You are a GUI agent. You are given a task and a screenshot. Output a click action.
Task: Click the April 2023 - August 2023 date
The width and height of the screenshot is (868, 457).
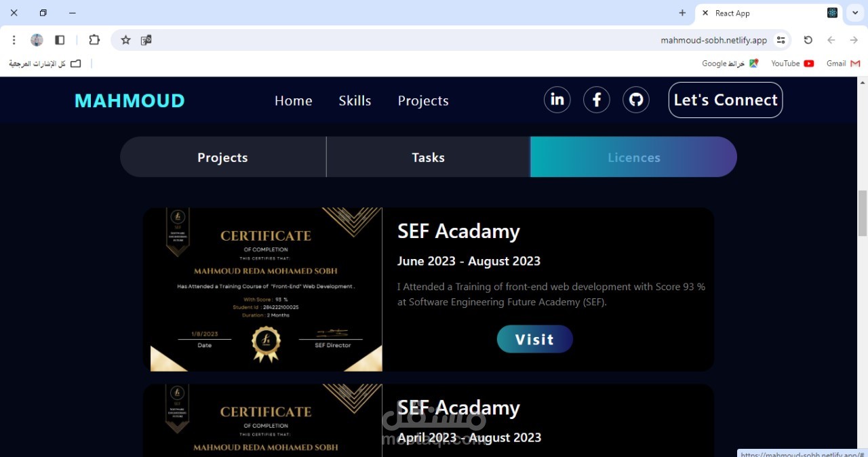tap(469, 437)
